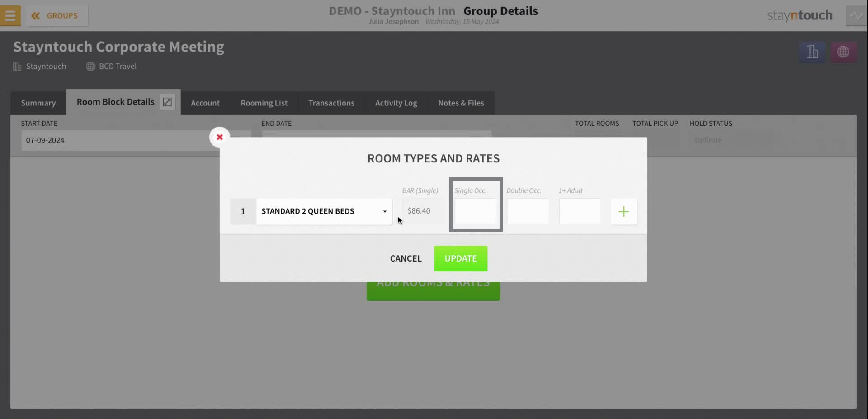Open the hamburger main menu

(x=10, y=15)
